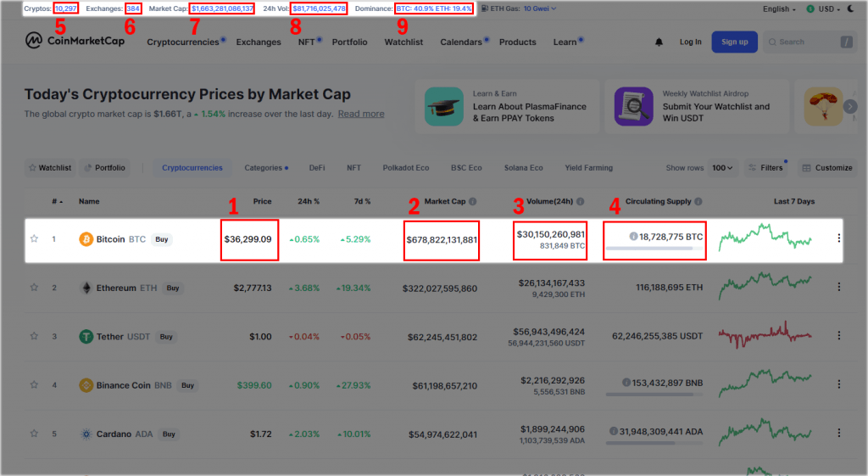The height and width of the screenshot is (476, 868).
Task: Click Buy button next to Ethereum
Action: [x=173, y=288]
